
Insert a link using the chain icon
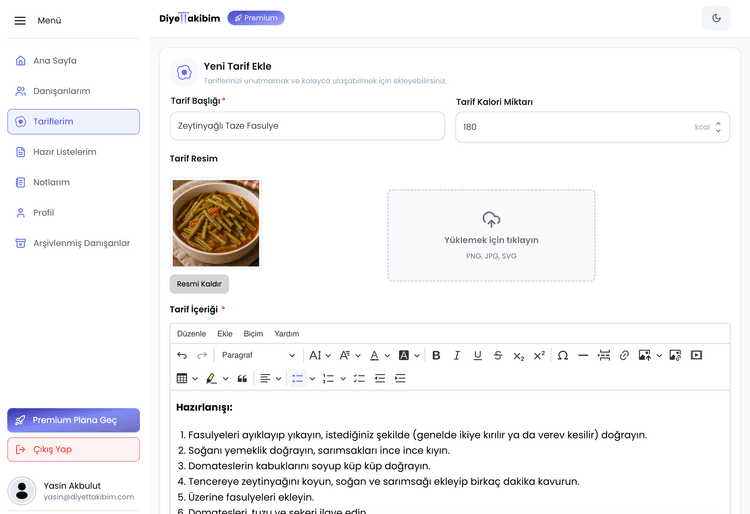[624, 355]
